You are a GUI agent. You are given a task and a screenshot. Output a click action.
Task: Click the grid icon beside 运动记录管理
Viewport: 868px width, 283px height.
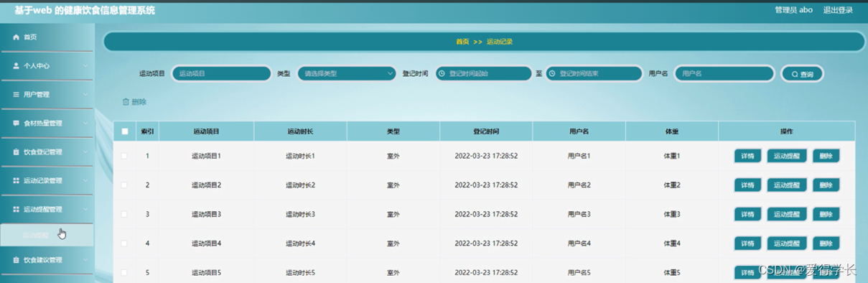click(x=16, y=180)
